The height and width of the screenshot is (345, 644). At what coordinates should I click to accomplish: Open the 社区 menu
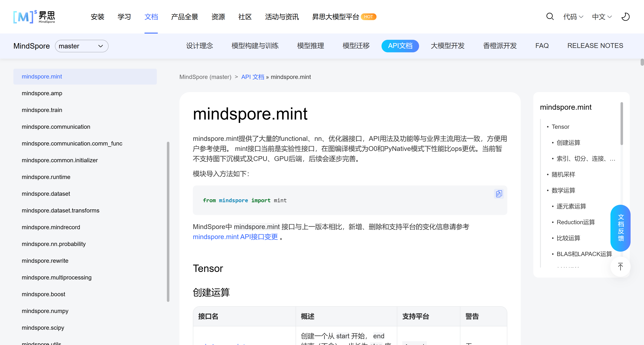coord(245,17)
